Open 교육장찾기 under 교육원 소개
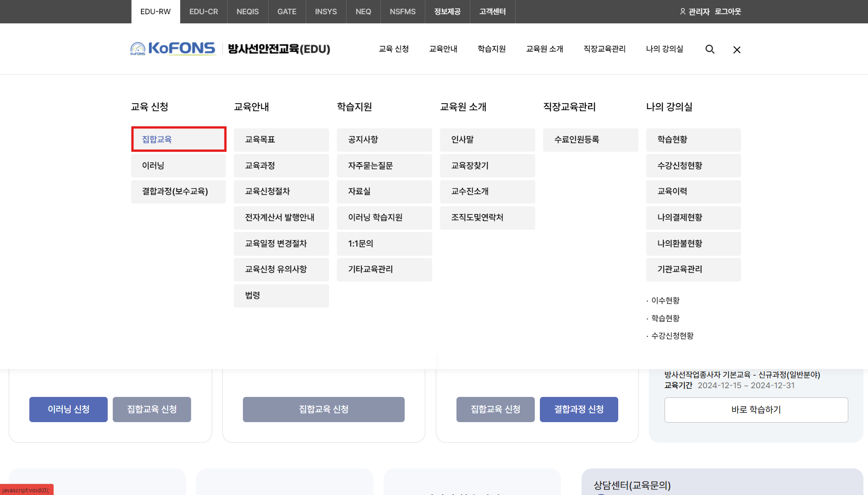Screen dimensions: 868x495 tap(487, 165)
